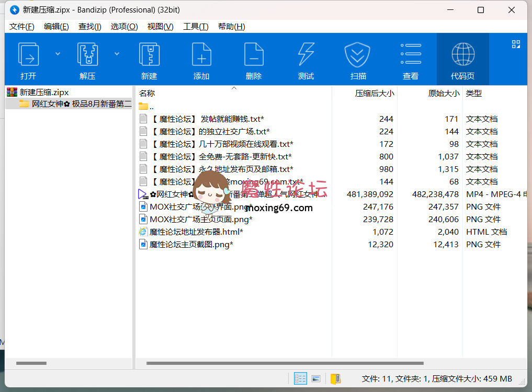This screenshot has width=532, height=392.
Task: Switch to image preview view icon
Action: [x=316, y=378]
